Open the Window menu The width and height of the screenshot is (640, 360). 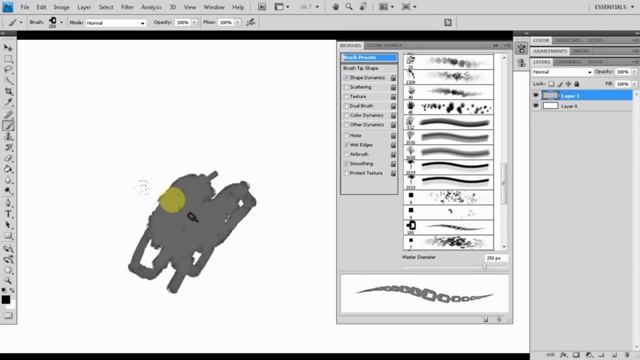[x=214, y=7]
